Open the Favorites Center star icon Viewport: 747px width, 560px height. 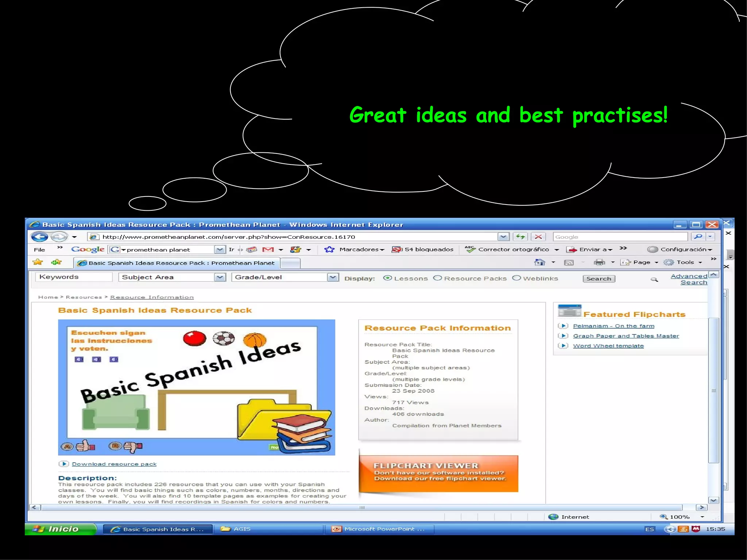(x=38, y=262)
